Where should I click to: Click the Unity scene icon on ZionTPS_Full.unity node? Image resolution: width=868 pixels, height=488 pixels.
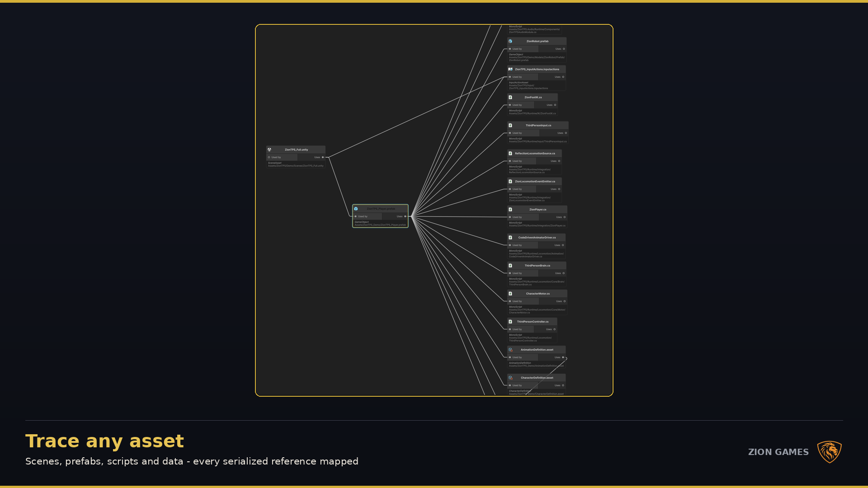(x=269, y=150)
